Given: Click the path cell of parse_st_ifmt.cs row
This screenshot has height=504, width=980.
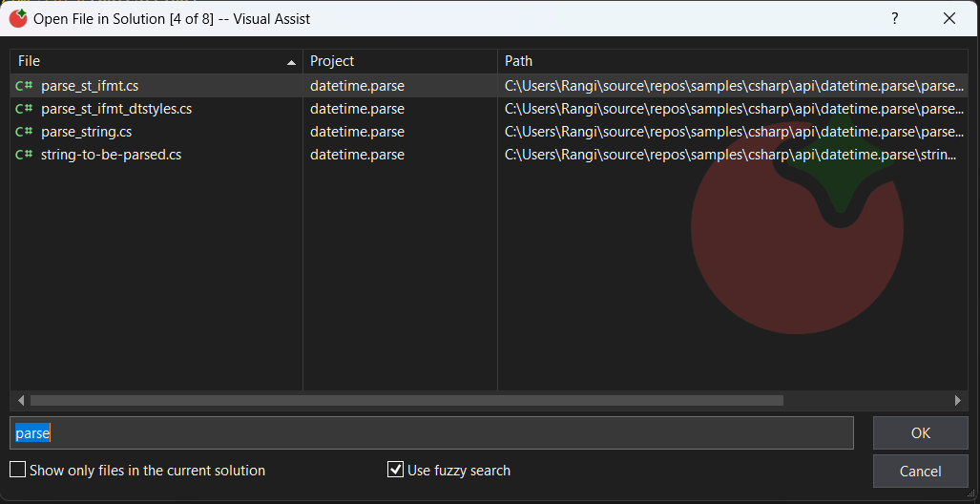Looking at the screenshot, I should (x=733, y=86).
